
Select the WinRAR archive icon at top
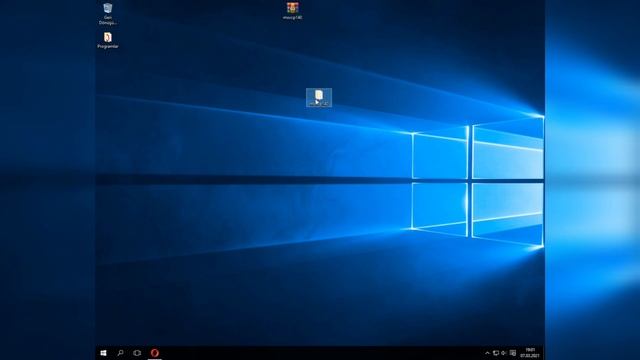click(292, 11)
